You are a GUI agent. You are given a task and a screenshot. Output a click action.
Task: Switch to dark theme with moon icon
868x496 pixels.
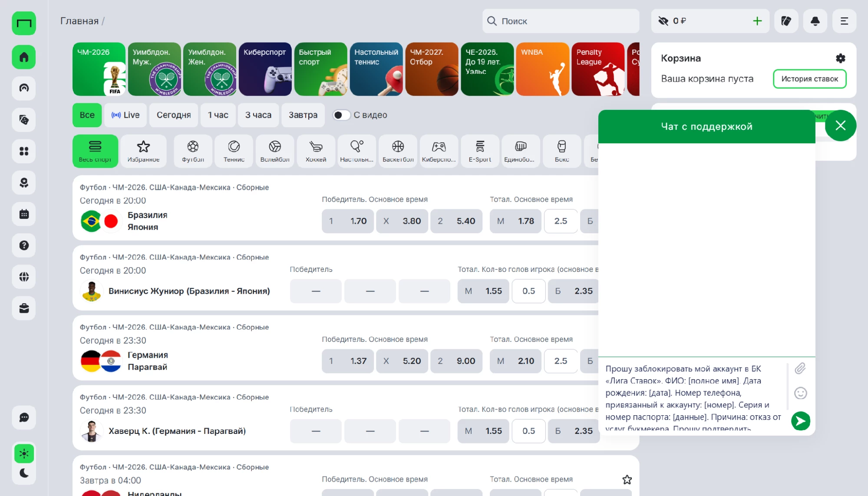pyautogui.click(x=24, y=473)
